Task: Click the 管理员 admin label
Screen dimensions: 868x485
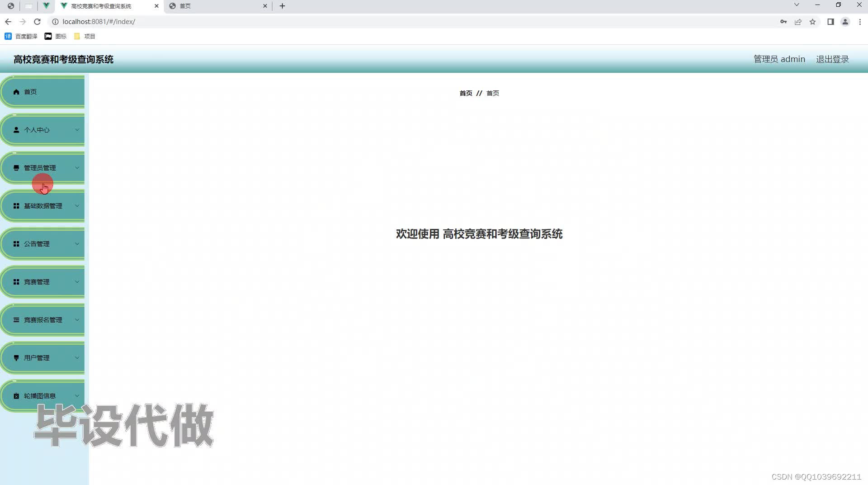Action: [779, 59]
